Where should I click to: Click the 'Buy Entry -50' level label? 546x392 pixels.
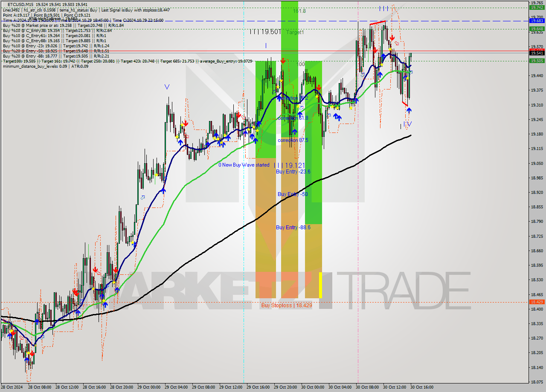[x=293, y=194]
